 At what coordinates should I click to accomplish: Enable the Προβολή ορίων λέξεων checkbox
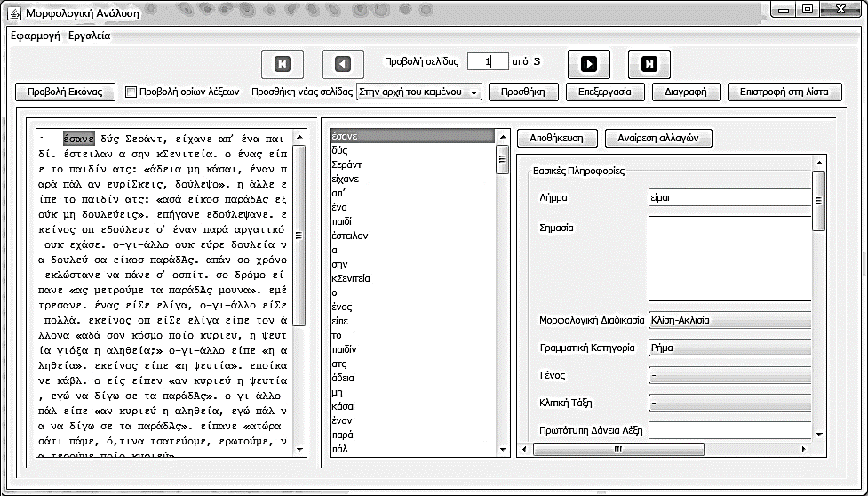[x=131, y=92]
